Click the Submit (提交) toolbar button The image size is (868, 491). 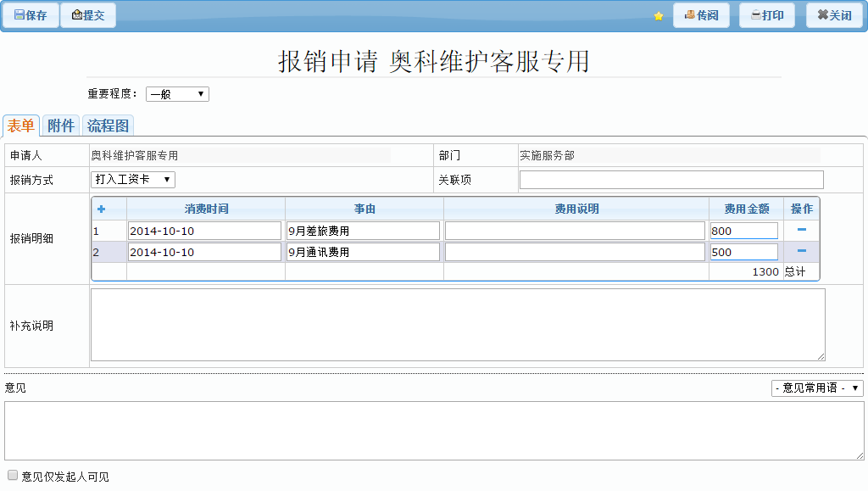[x=88, y=15]
